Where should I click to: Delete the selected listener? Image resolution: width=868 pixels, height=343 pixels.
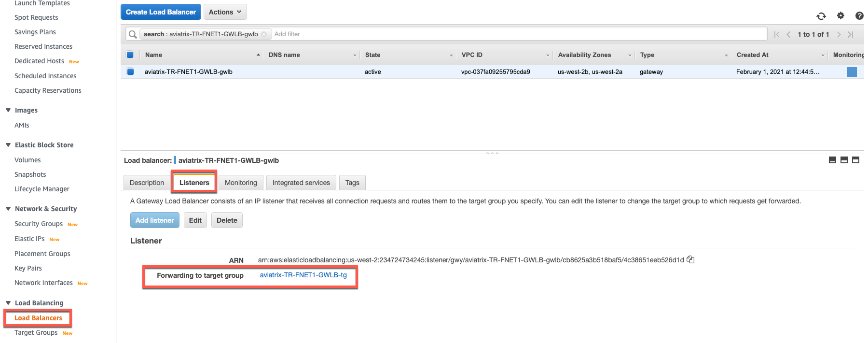(x=227, y=220)
